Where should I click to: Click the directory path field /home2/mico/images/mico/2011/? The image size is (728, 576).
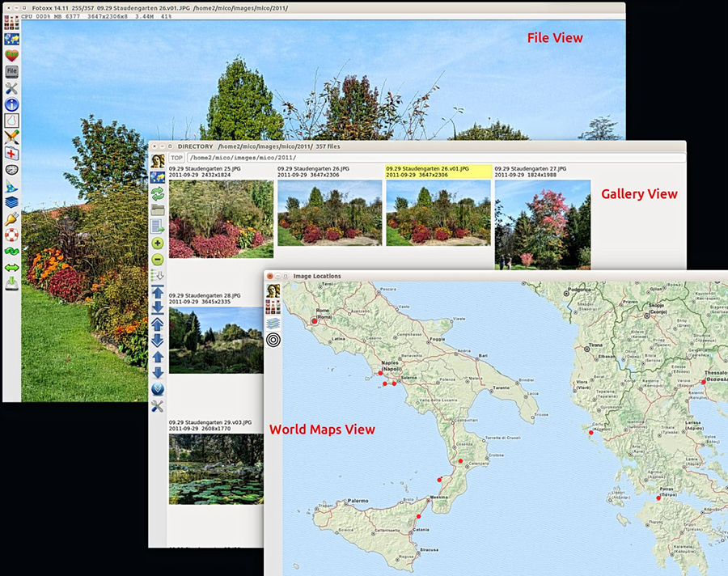coord(436,158)
